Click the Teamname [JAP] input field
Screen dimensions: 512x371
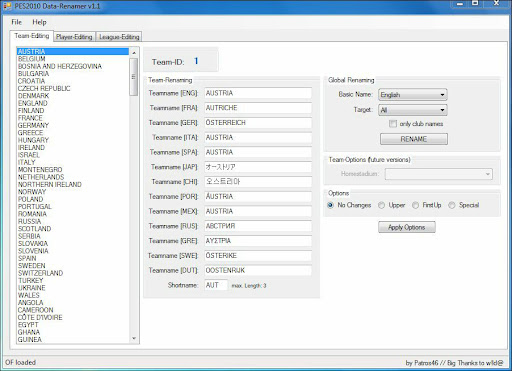point(258,167)
